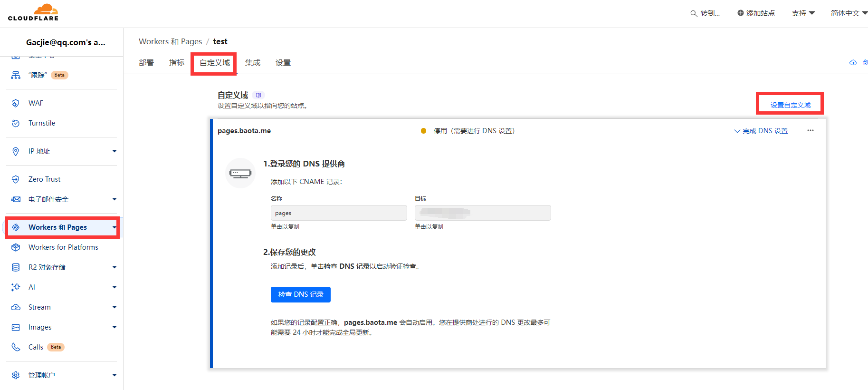This screenshot has height=390, width=868.
Task: Switch to the 部署 tab
Action: (x=146, y=63)
